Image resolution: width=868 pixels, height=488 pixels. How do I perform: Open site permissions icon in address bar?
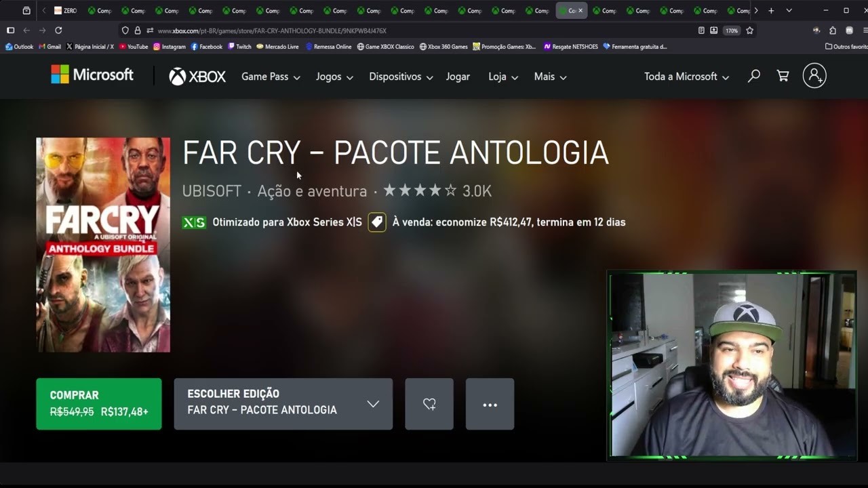(x=150, y=30)
